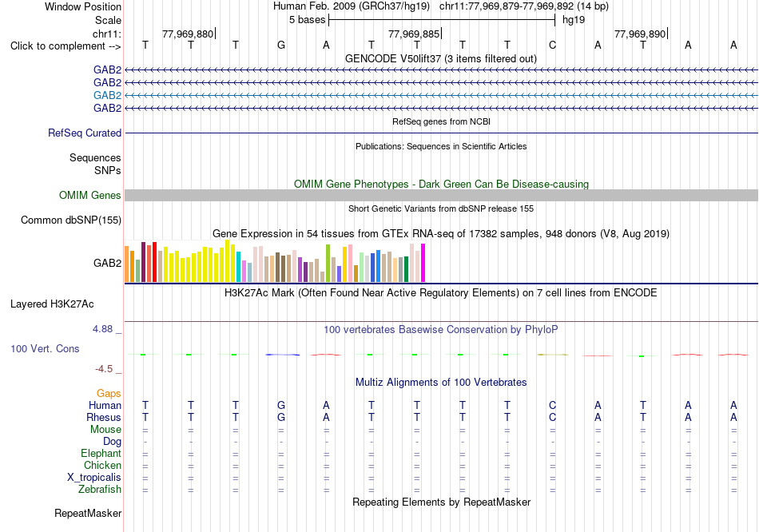Click the Rhesus species row label
The image size is (759, 532).
pyautogui.click(x=104, y=418)
